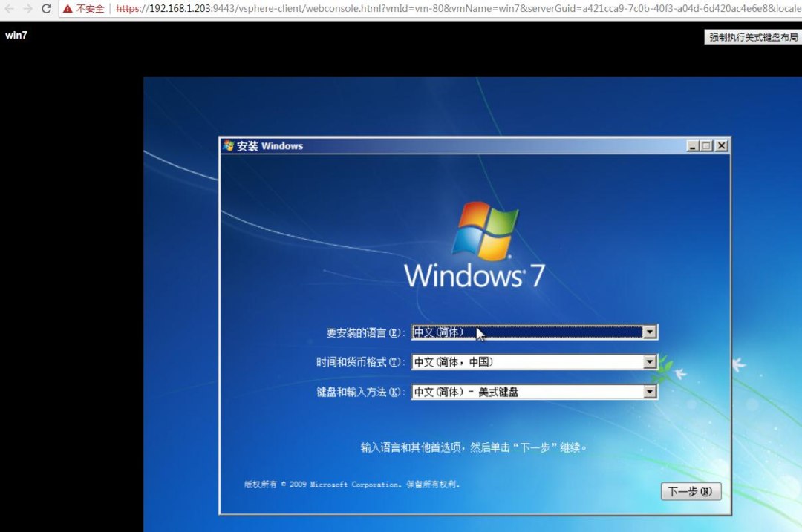Click the 不安全 security label
Image resolution: width=802 pixels, height=532 pixels.
coord(90,9)
